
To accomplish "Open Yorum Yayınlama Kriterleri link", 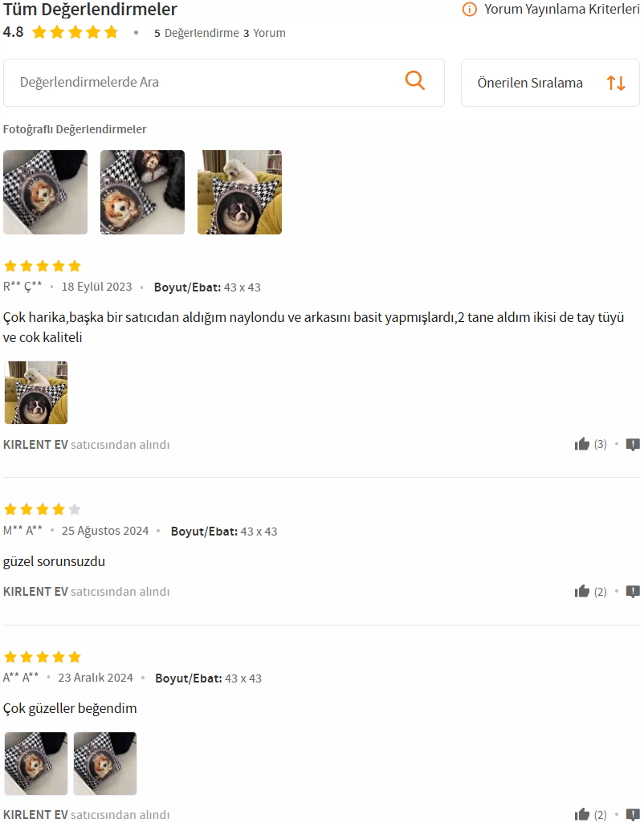I will coord(561,10).
